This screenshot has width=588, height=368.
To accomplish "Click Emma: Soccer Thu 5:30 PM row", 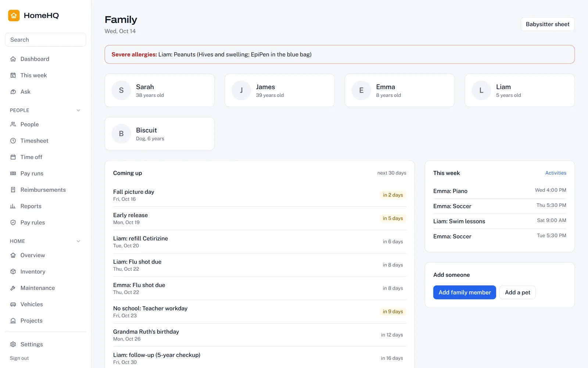I will coord(500,206).
